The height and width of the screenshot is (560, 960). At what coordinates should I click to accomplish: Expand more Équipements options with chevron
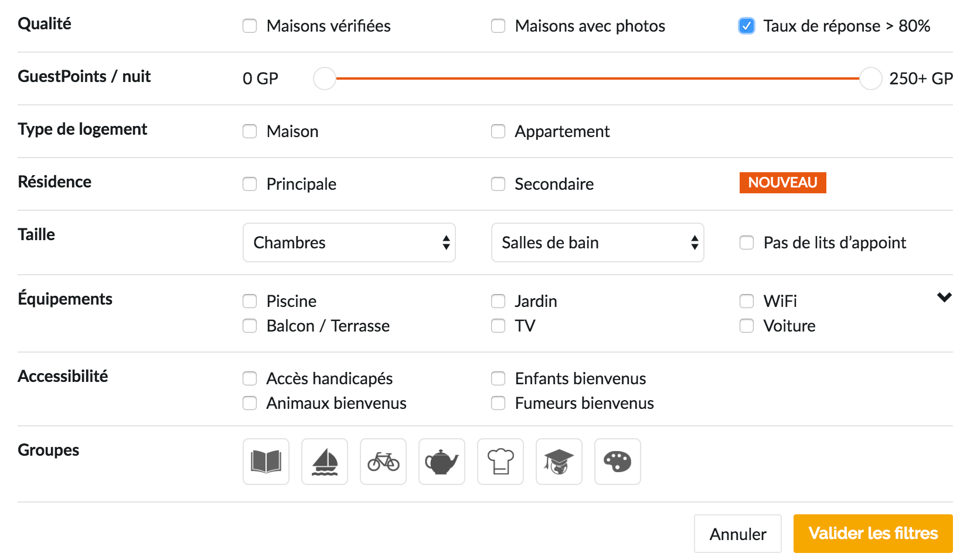click(944, 298)
